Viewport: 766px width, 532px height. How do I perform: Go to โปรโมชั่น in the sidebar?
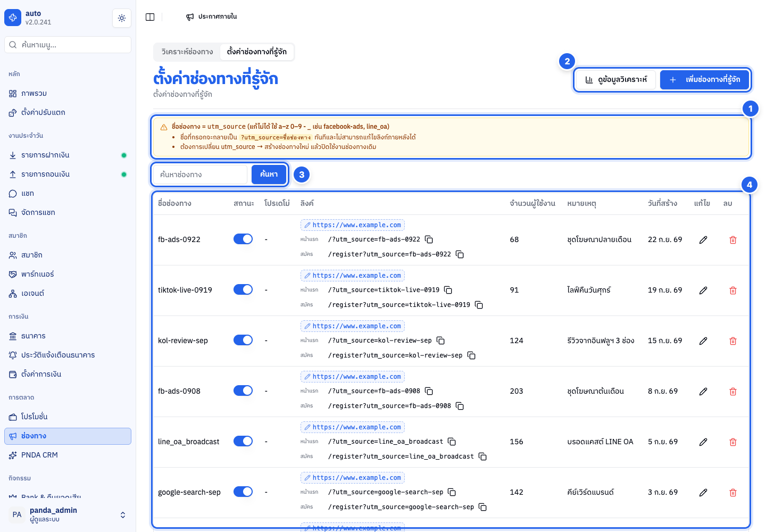68,417
